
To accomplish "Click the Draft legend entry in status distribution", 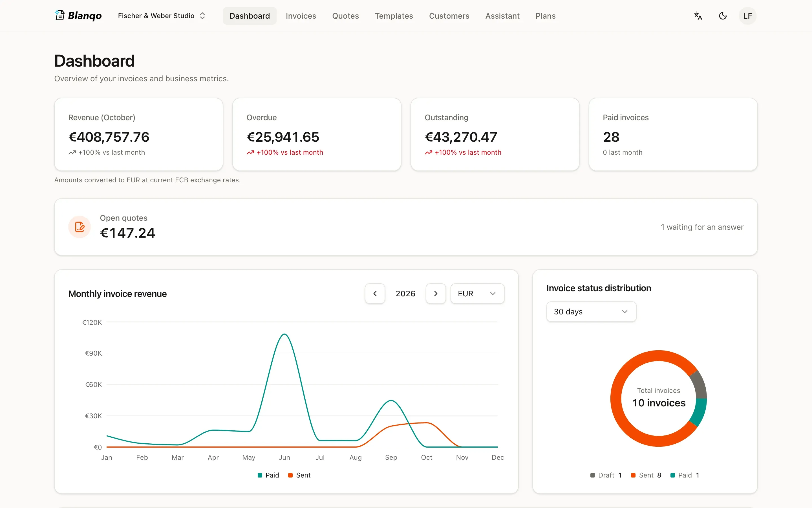I will click(606, 475).
